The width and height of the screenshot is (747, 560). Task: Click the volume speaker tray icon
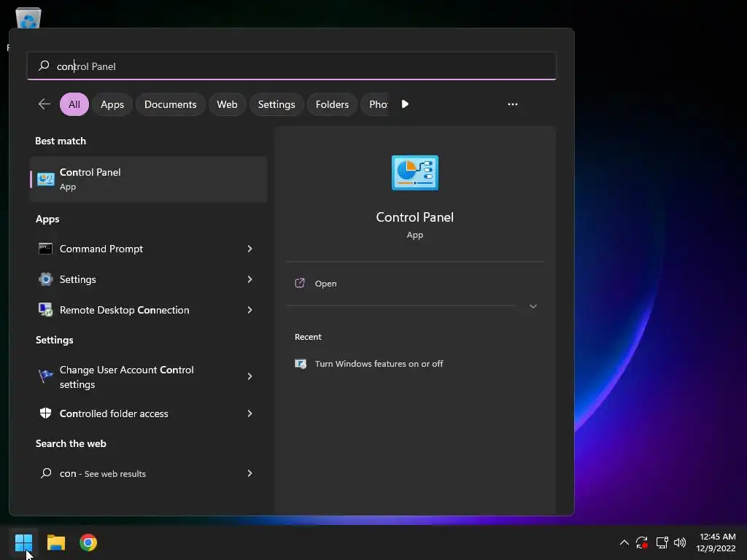pos(680,542)
